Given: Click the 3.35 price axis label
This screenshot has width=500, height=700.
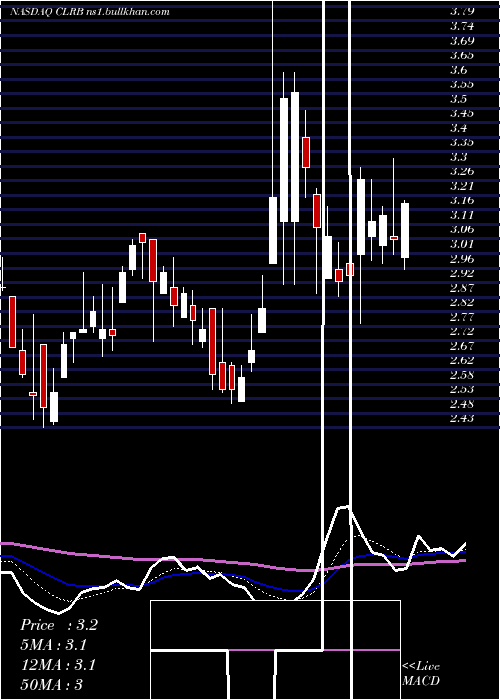Looking at the screenshot, I should (x=462, y=142).
